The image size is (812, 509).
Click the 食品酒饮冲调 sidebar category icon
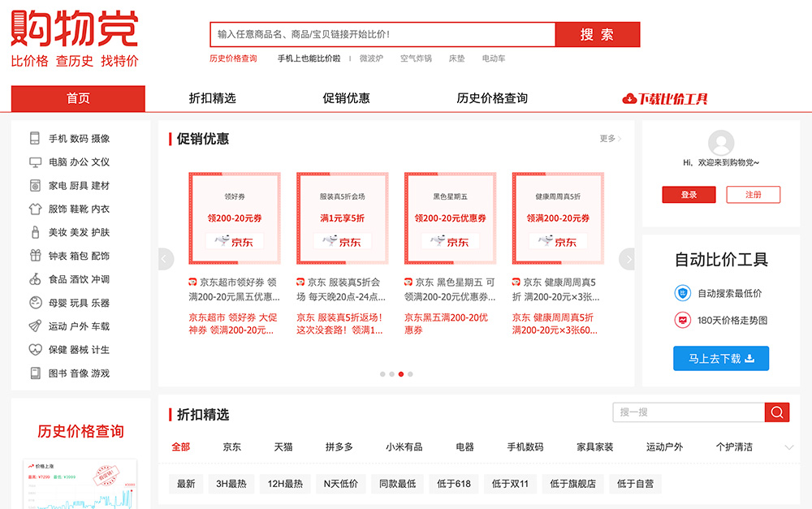35,278
